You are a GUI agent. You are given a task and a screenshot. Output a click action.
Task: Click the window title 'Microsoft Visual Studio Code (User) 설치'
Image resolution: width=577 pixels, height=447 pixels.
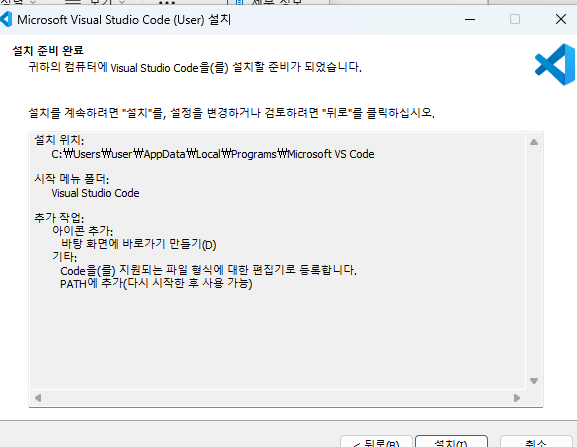click(124, 19)
